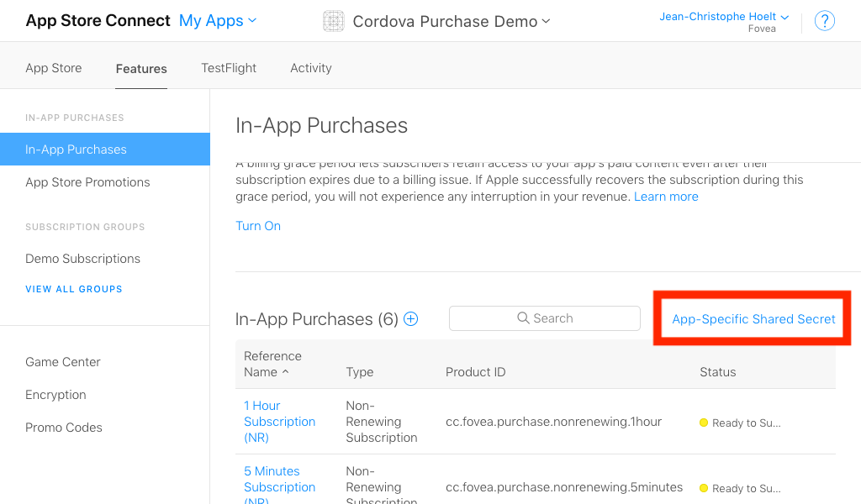Open Game Center in the sidebar
The width and height of the screenshot is (861, 504).
pos(62,362)
